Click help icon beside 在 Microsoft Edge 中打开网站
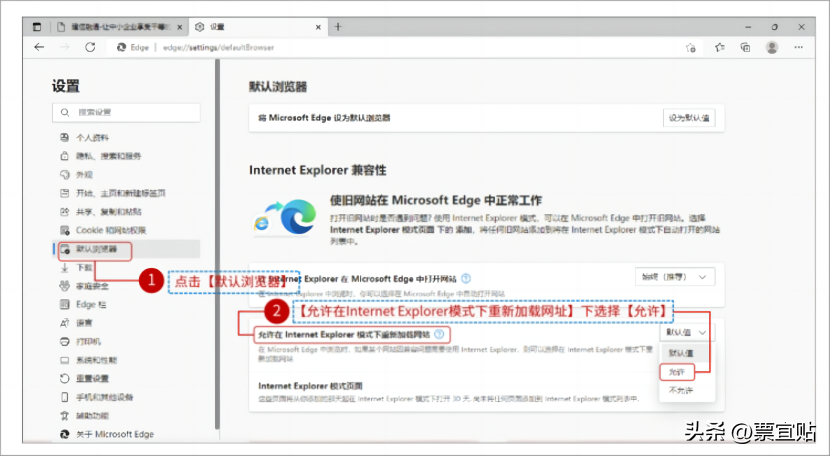This screenshot has width=830, height=456. click(x=466, y=279)
